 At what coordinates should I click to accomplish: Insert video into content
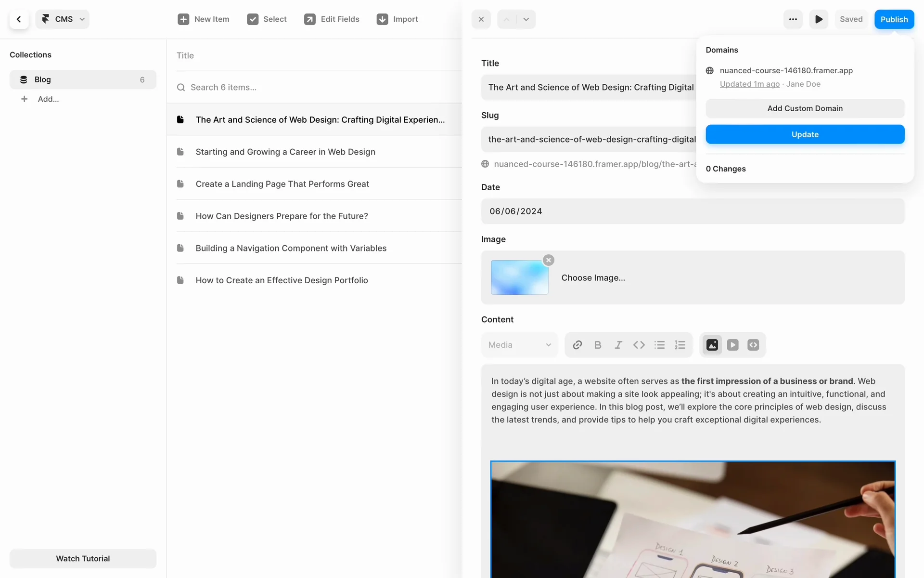pyautogui.click(x=732, y=345)
